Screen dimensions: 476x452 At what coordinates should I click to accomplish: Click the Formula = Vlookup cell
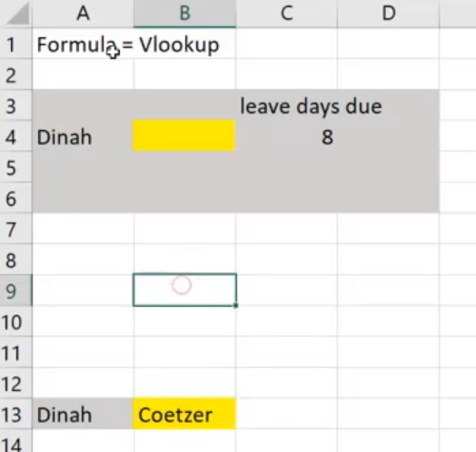click(x=83, y=44)
